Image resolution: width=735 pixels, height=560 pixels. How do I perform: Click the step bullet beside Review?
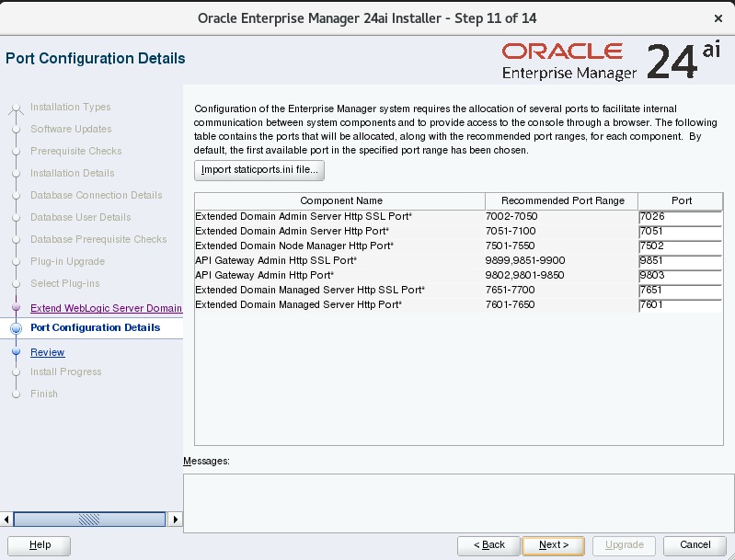[x=16, y=351]
